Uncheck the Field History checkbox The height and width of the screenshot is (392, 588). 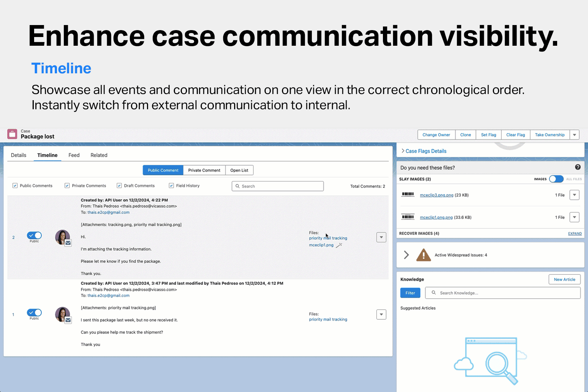pos(171,185)
